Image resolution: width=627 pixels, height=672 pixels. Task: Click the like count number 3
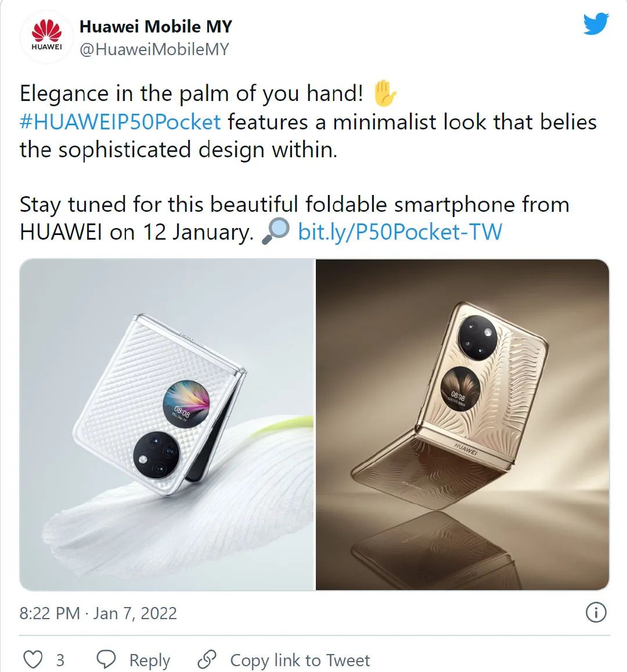point(60,660)
